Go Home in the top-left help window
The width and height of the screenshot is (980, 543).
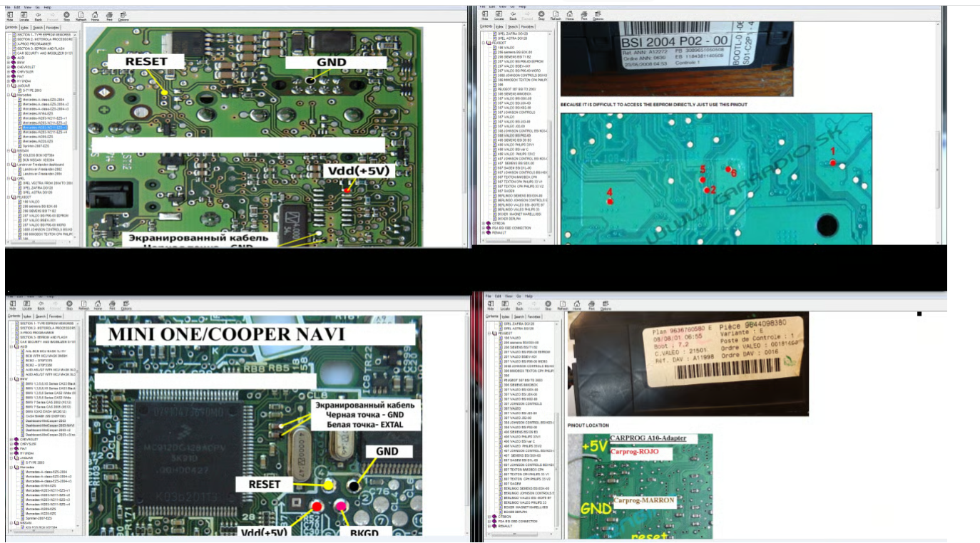pyautogui.click(x=95, y=16)
